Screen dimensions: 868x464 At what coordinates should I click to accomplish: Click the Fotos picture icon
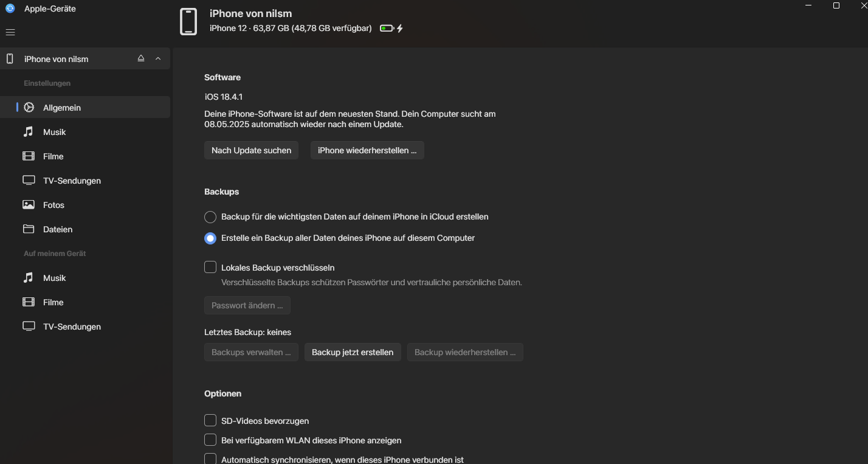[29, 205]
